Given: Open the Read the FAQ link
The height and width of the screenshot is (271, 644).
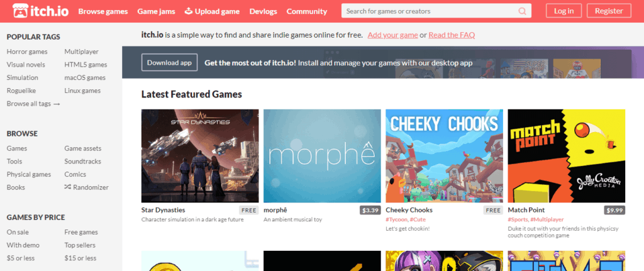Looking at the screenshot, I should pos(452,35).
